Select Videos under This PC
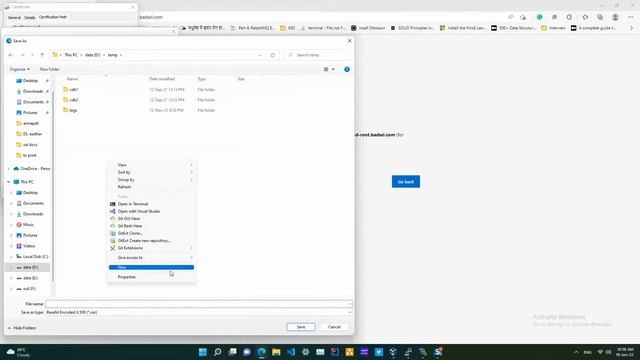The image size is (640, 360). click(x=28, y=246)
